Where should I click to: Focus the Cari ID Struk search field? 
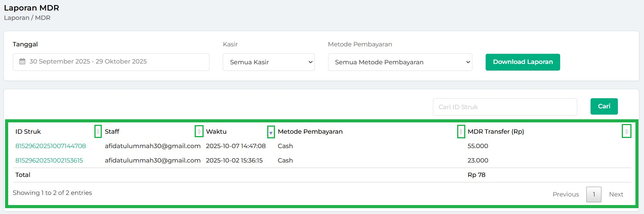point(505,107)
